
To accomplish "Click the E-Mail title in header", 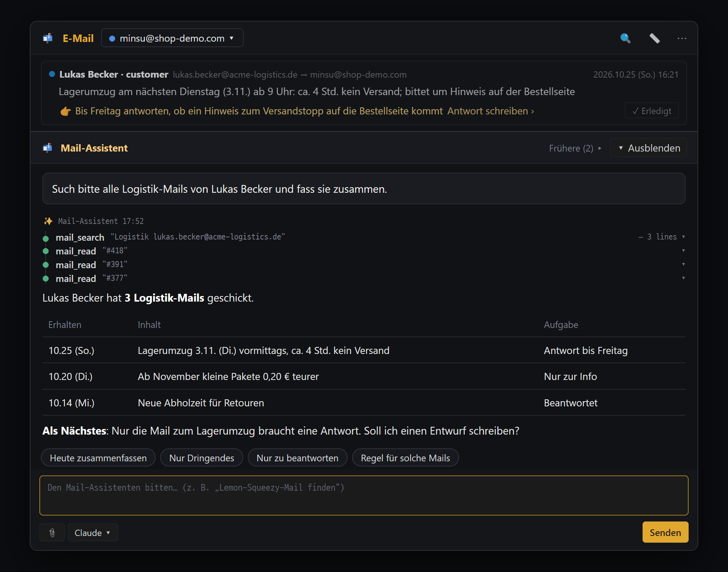I will (x=78, y=38).
